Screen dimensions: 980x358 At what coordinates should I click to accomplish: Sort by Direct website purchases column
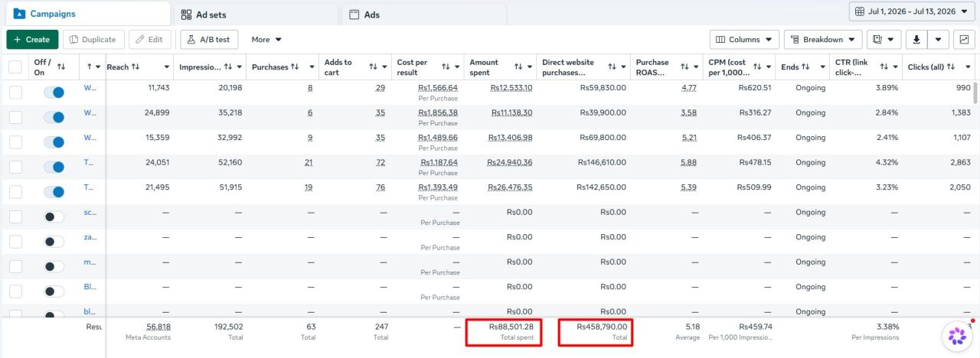pyautogui.click(x=612, y=67)
